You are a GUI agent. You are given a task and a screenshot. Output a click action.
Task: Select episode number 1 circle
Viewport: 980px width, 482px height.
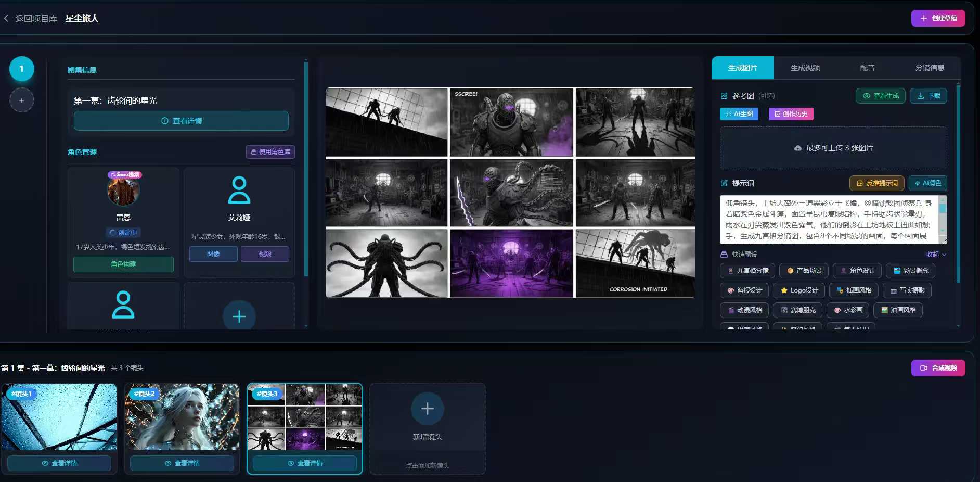22,69
